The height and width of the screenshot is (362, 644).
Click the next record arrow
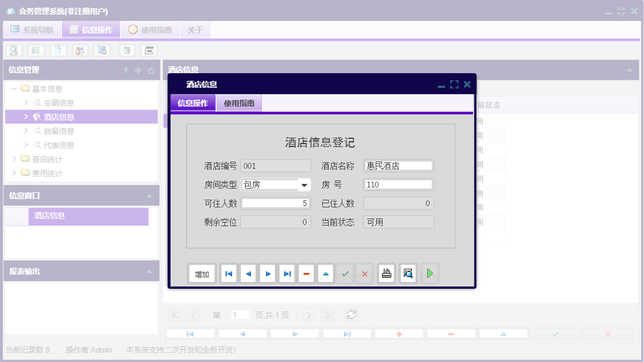tap(267, 273)
